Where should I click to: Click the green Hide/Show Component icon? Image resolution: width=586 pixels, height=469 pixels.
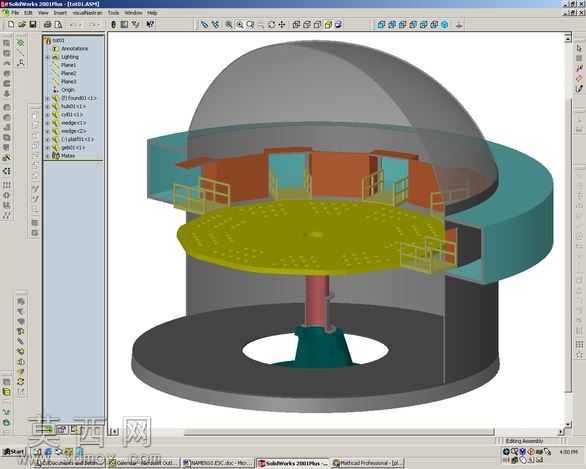click(21, 43)
